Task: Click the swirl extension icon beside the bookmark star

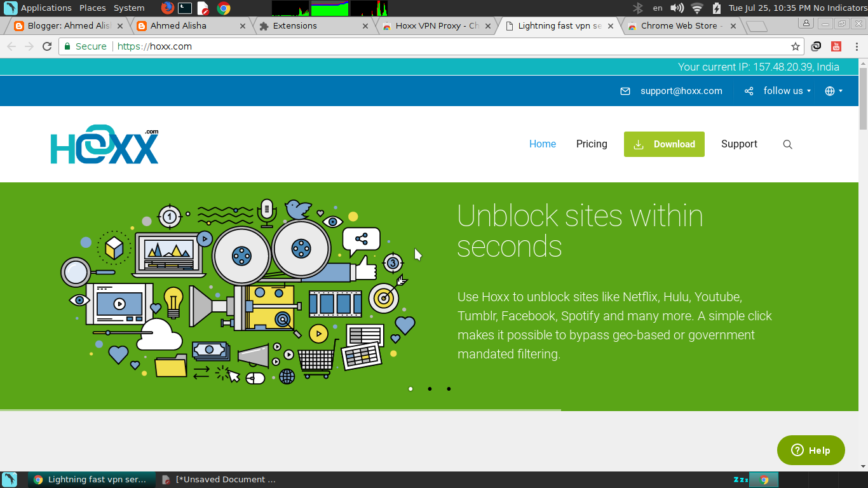Action: [x=817, y=46]
